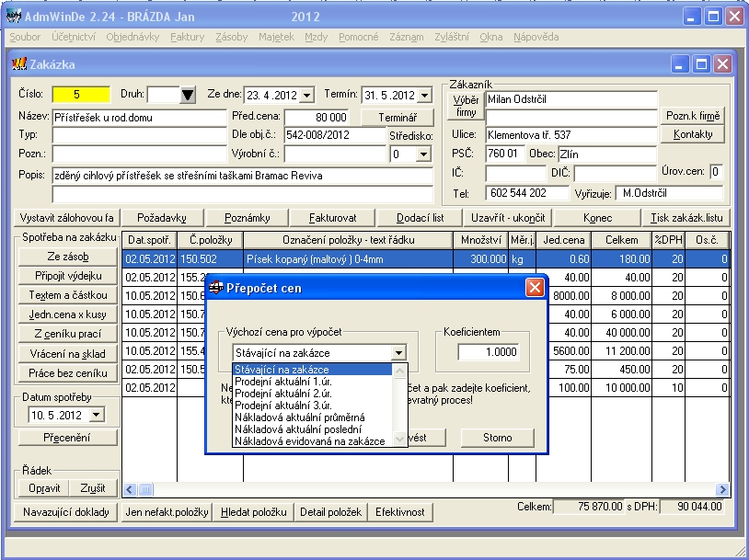Open the Termín date dropdown
This screenshot has width=749, height=560.
pyautogui.click(x=424, y=95)
